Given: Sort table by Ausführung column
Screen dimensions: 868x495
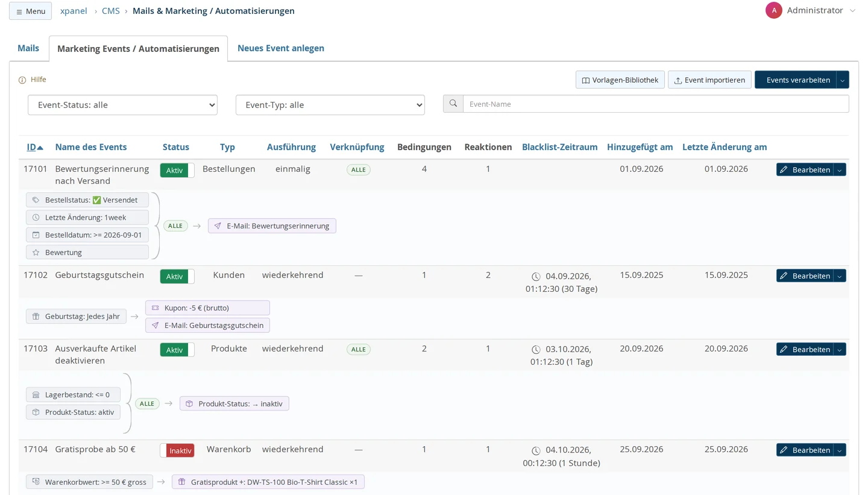Looking at the screenshot, I should coord(291,147).
